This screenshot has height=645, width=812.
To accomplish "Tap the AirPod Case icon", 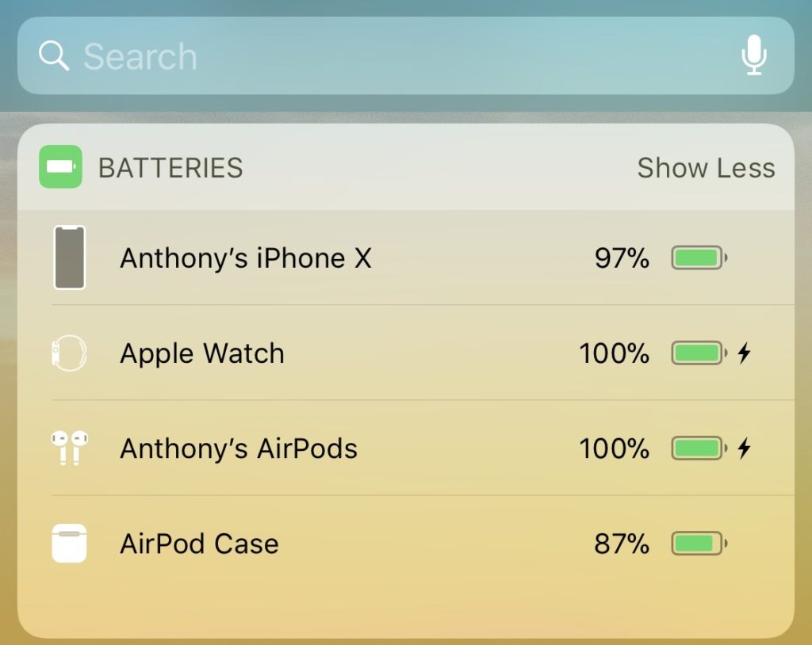I will [x=69, y=544].
